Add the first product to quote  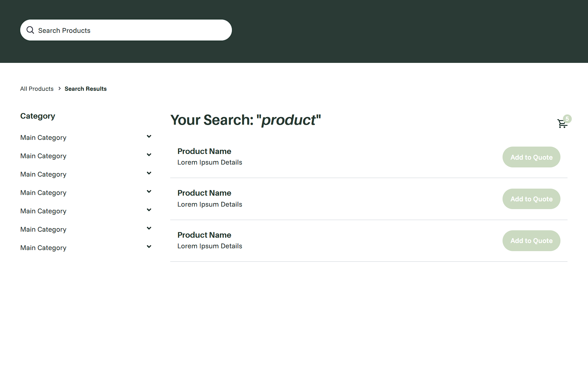531,157
